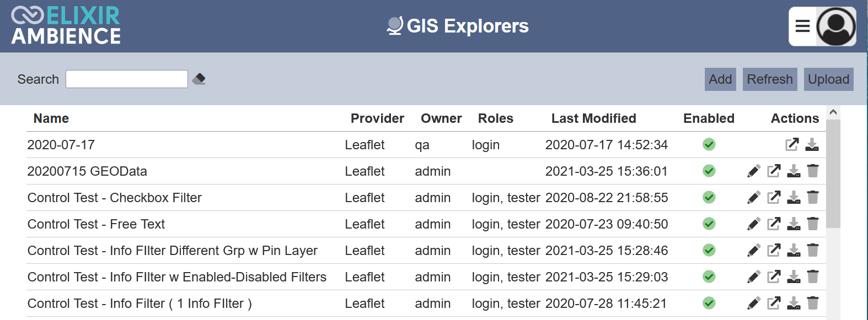Click scrollbar up arrow

pyautogui.click(x=833, y=112)
